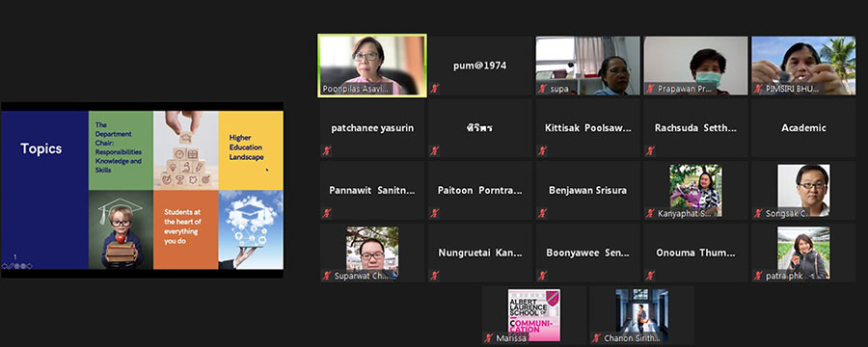Click muted mic icon on Marissa's tile
The width and height of the screenshot is (868, 347).
point(488,338)
